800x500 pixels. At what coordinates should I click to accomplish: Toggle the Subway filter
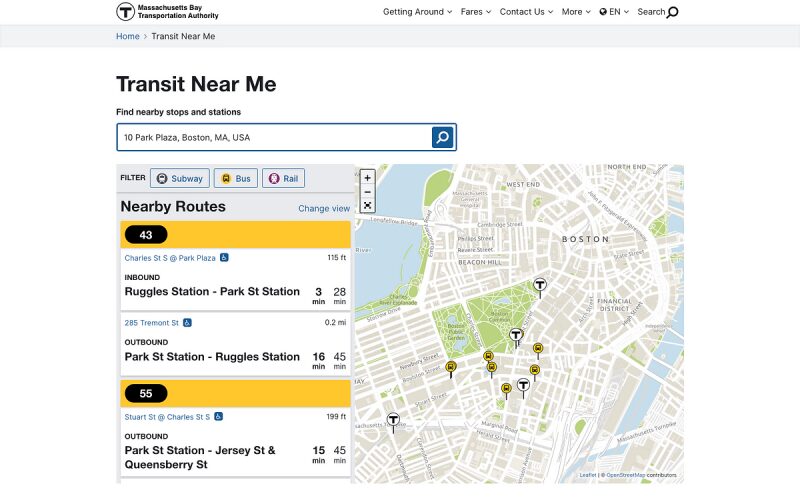tap(180, 179)
